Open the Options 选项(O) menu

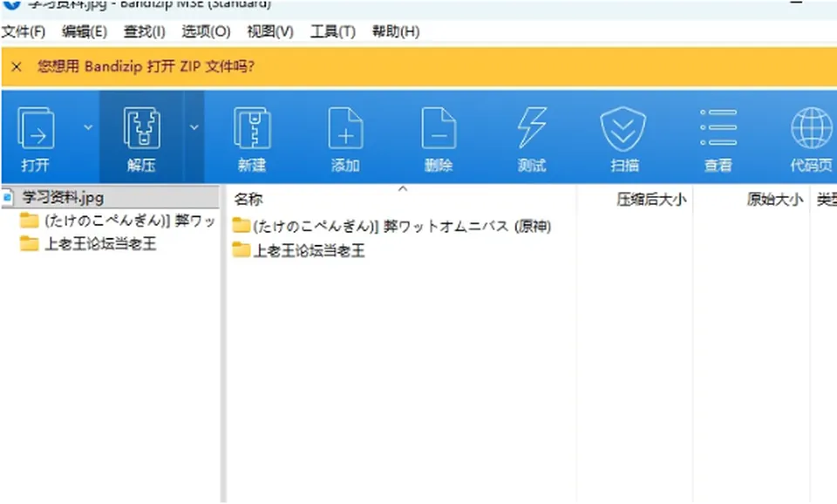(x=206, y=31)
